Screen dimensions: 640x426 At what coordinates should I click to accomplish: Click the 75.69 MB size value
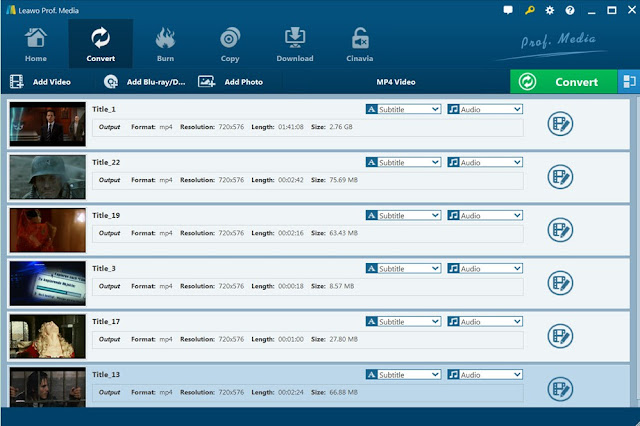coord(343,180)
